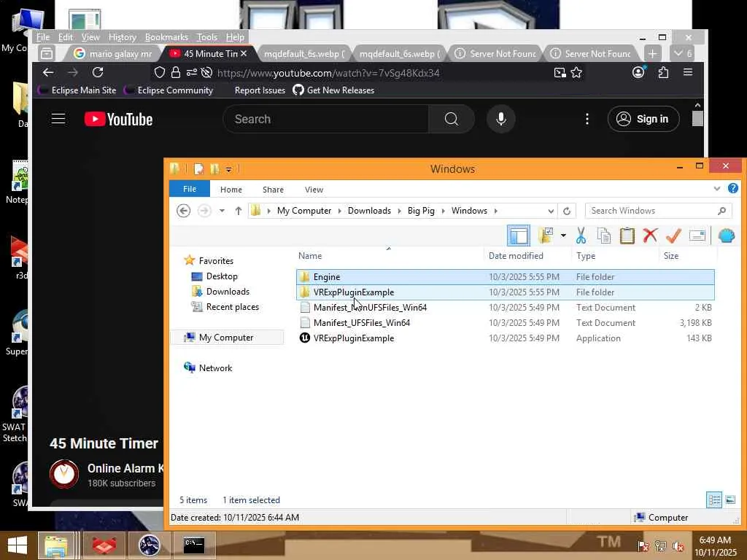This screenshot has width=747, height=560.
Task: Select My Computer in navigation pane
Action: [226, 337]
